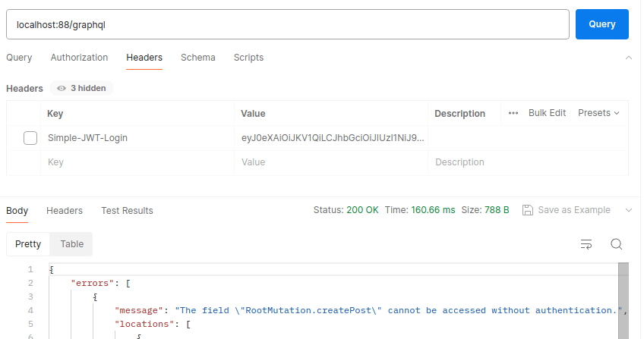This screenshot has width=644, height=339.
Task: Go to the Scripts tab
Action: pos(248,58)
